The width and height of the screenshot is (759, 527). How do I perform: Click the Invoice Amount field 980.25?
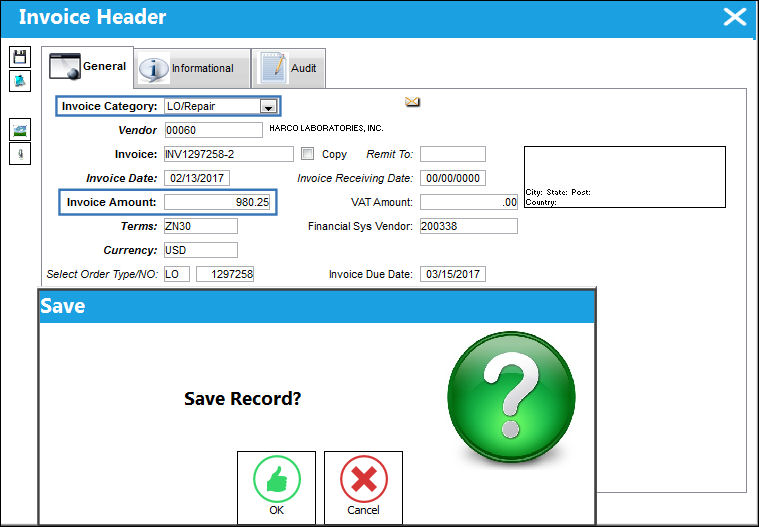pos(217,202)
